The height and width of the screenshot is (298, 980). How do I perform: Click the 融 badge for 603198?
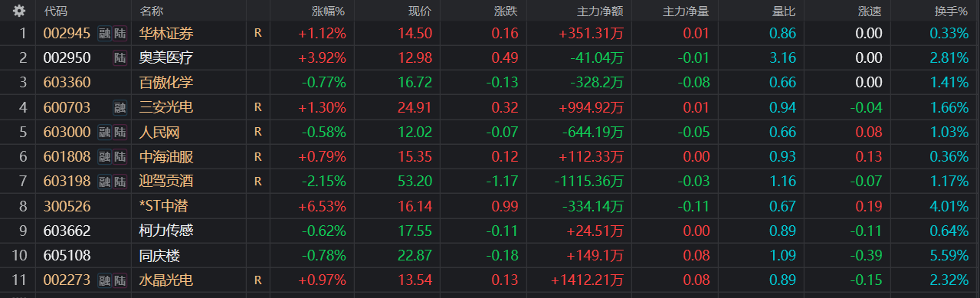click(104, 182)
